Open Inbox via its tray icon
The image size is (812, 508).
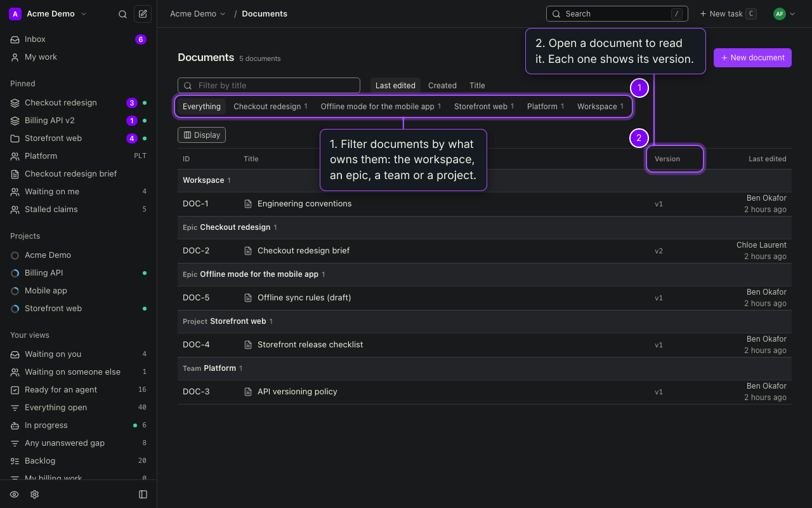pos(15,39)
